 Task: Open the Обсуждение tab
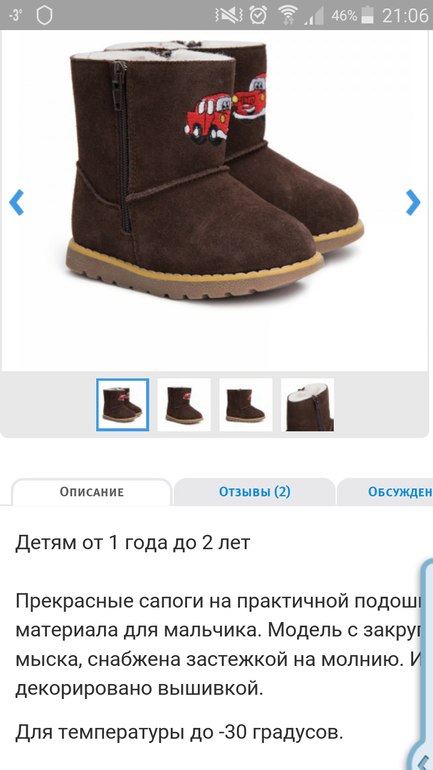coord(385,492)
